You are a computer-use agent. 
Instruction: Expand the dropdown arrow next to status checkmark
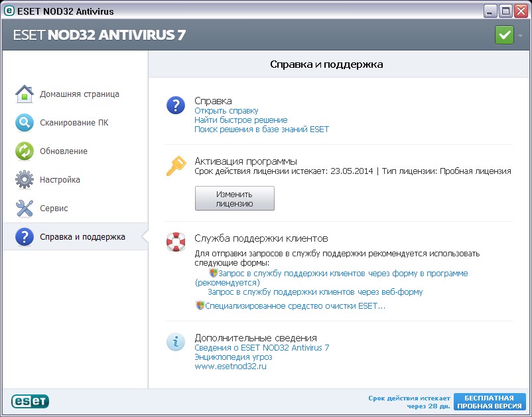point(521,35)
